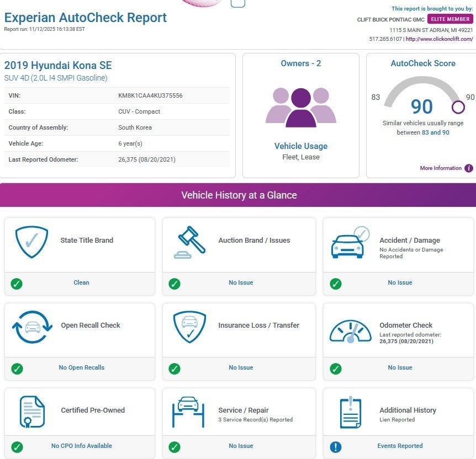Click the Certified Pre-Owned certificate icon
476x459 pixels.
(x=32, y=412)
